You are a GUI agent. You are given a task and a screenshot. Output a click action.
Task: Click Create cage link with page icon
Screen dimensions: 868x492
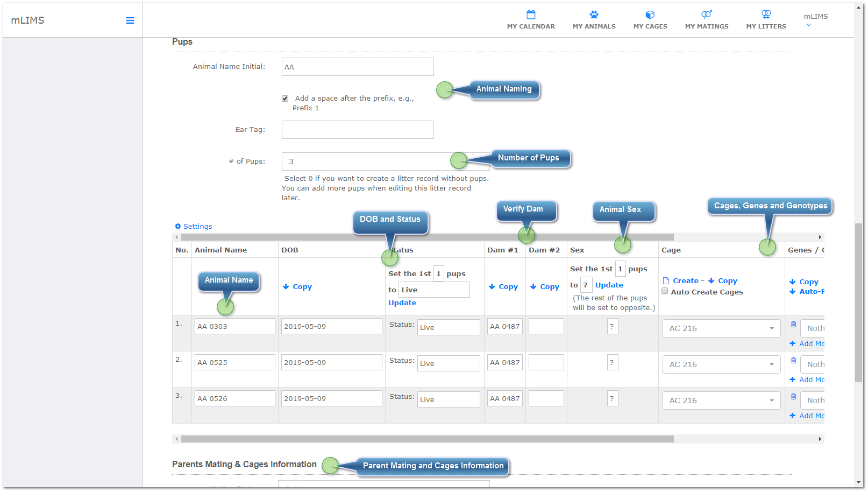coord(680,281)
